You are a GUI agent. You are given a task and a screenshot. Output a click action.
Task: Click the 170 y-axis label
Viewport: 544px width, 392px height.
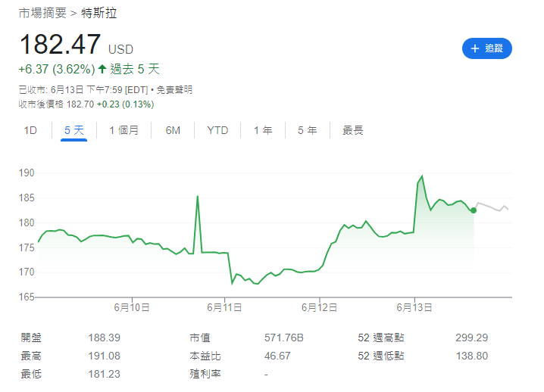27,272
